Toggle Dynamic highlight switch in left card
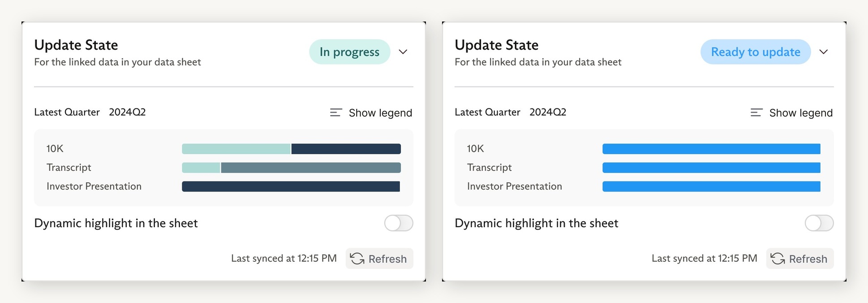868x303 pixels. point(399,223)
